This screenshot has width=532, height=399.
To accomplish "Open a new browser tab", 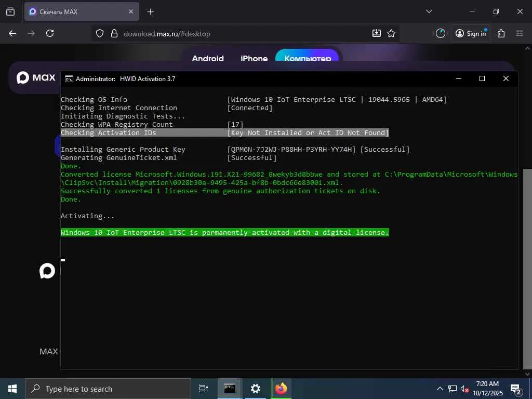I will (x=150, y=12).
